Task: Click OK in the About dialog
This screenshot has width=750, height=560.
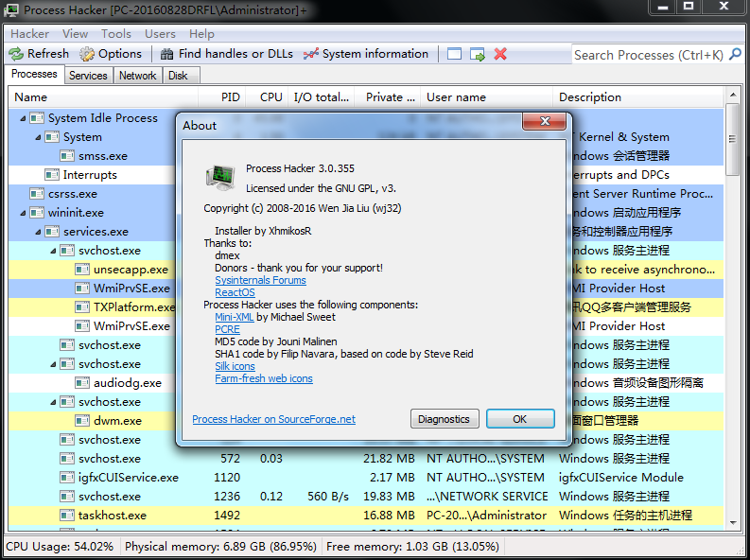Action: point(520,419)
